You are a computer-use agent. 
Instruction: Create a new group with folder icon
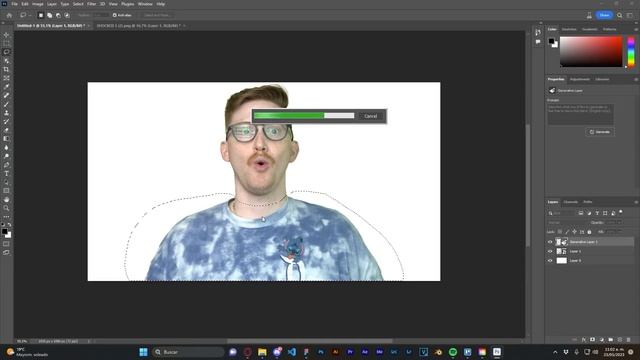pyautogui.click(x=611, y=340)
